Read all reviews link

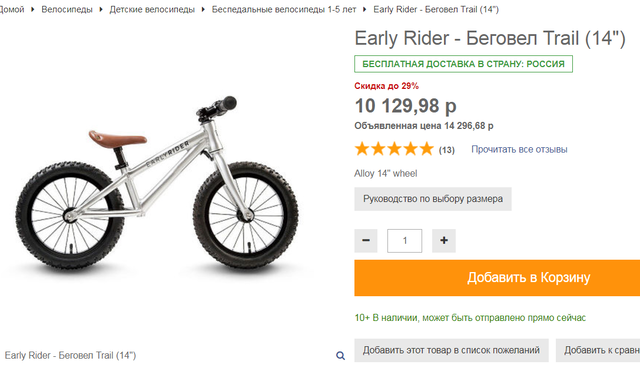(519, 149)
